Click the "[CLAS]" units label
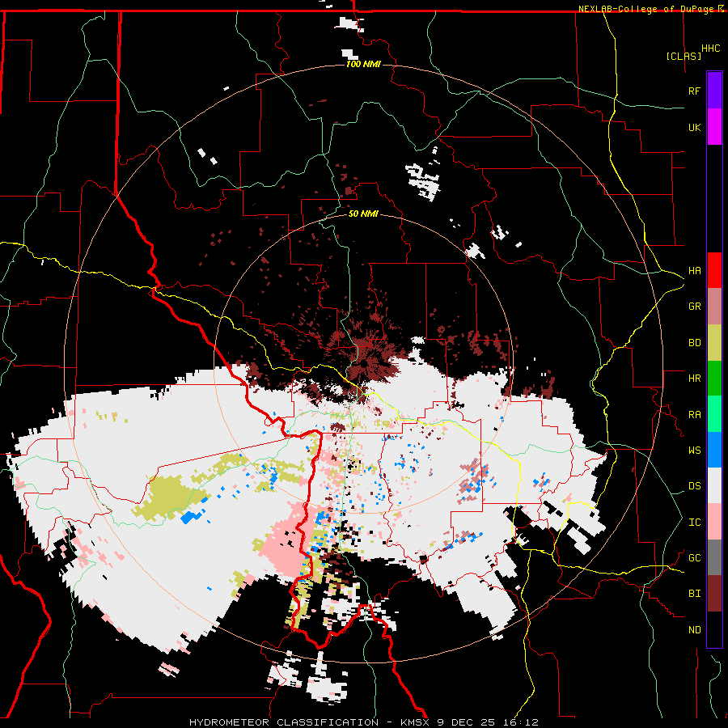Viewport: 728px width, 728px height. click(x=684, y=56)
